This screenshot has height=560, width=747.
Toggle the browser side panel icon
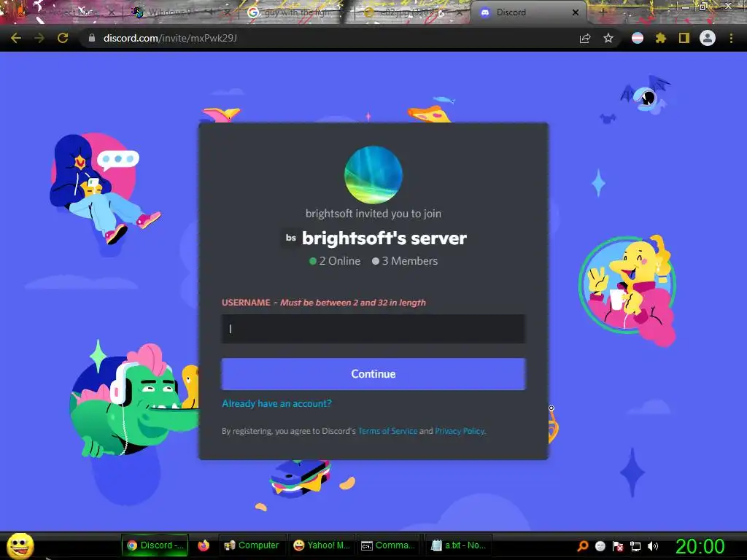pos(684,38)
